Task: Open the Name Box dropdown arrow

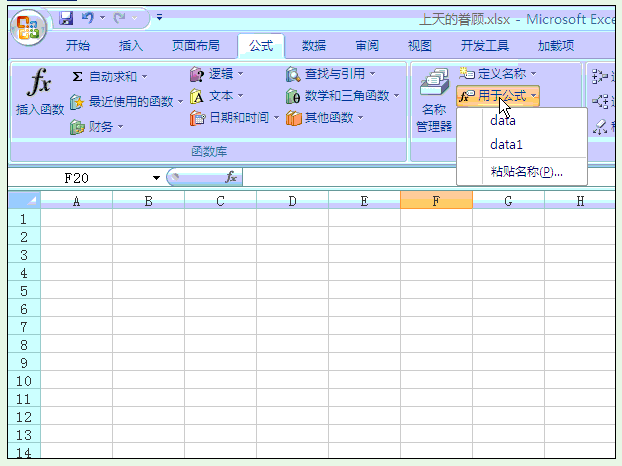Action: point(156,178)
